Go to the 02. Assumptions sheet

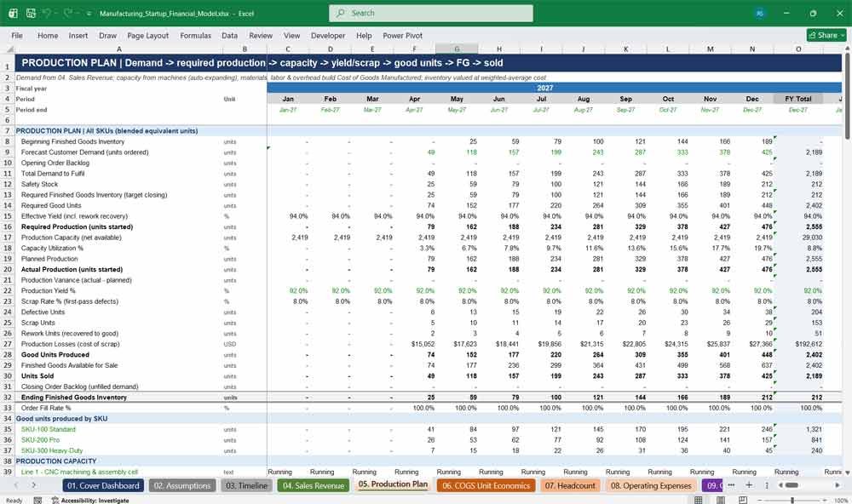pyautogui.click(x=182, y=485)
